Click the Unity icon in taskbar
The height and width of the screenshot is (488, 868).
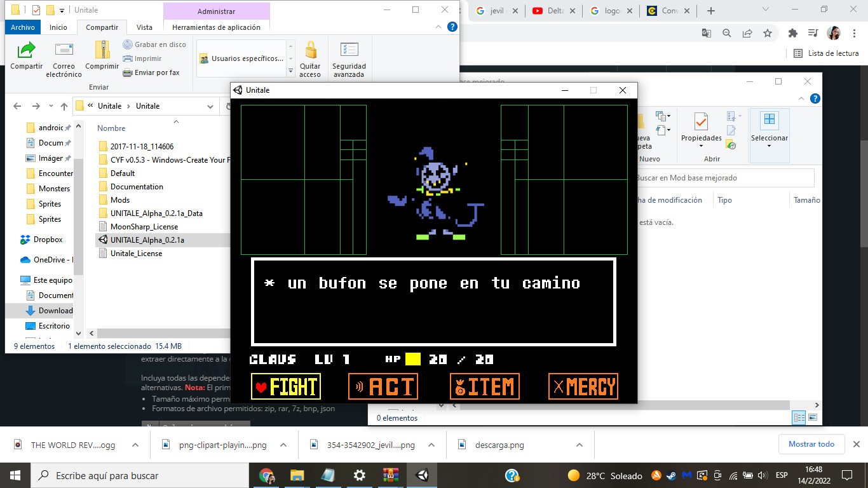(422, 475)
